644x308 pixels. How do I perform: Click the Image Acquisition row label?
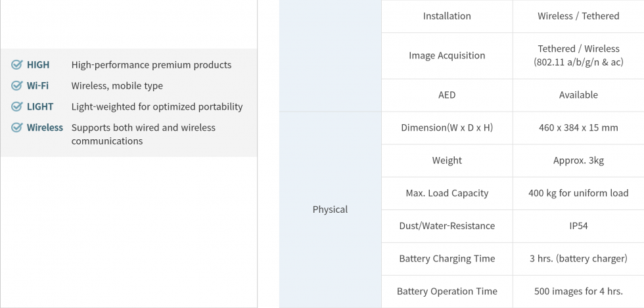(447, 56)
